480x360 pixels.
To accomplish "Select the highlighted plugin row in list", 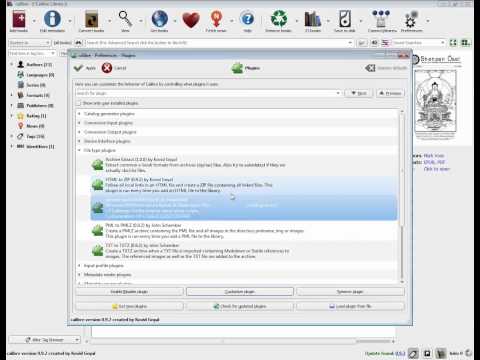I will click(x=244, y=208).
